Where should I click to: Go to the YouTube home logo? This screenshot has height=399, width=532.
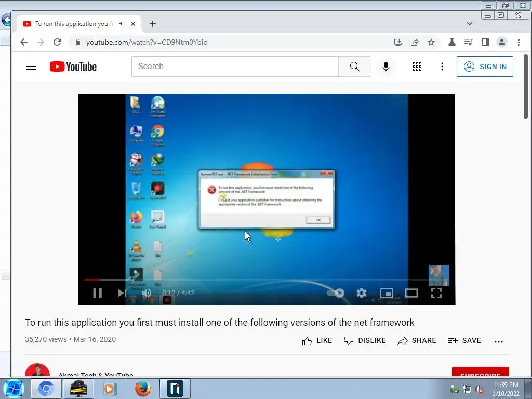[x=73, y=66]
